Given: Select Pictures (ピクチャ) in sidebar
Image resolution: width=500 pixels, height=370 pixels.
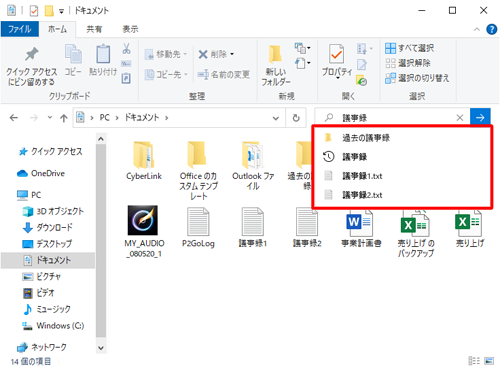Looking at the screenshot, I should pos(41,276).
